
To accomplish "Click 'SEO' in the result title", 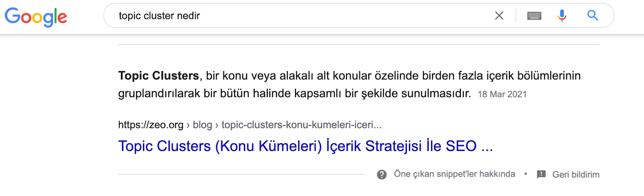I will click(x=461, y=146).
